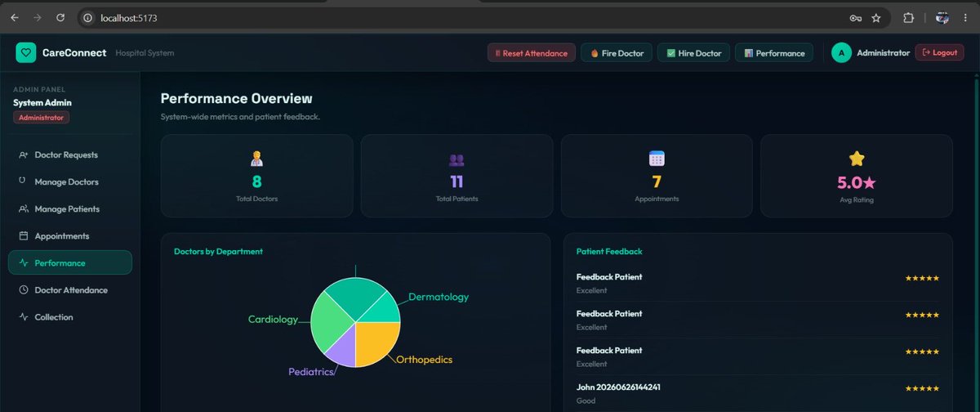Click the Fire Doctor button
This screenshot has width=980, height=412.
(616, 53)
